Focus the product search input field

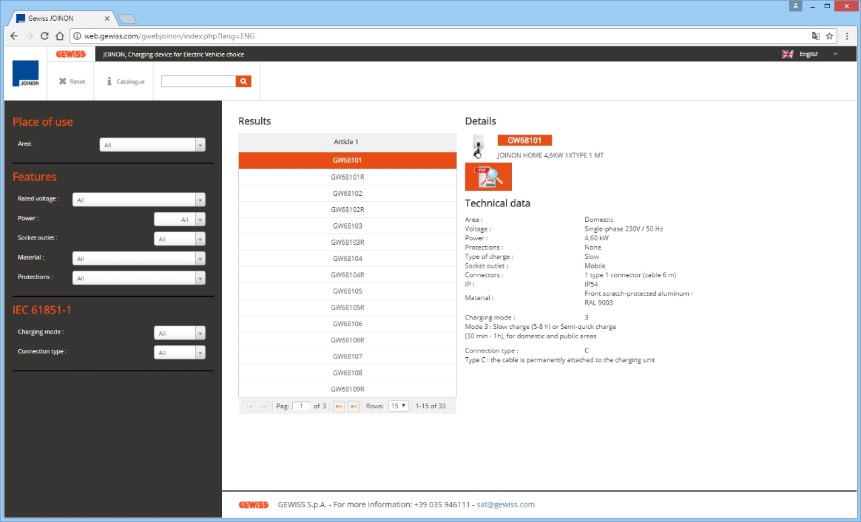198,81
